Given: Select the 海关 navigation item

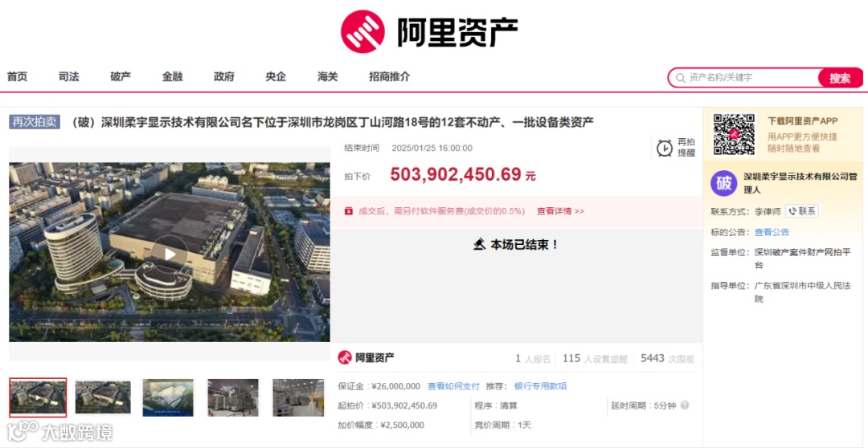Looking at the screenshot, I should 328,77.
